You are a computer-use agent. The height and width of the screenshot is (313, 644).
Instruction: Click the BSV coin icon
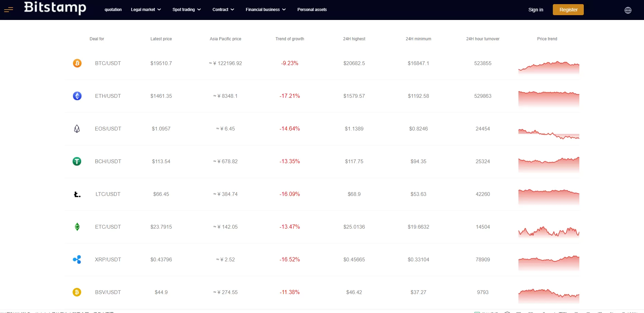point(77,292)
